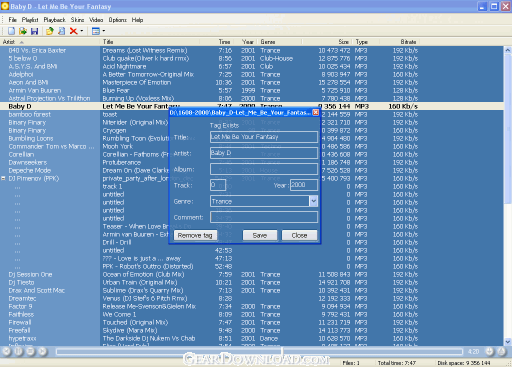
Task: Close the tag editor with red X
Action: tap(315, 113)
